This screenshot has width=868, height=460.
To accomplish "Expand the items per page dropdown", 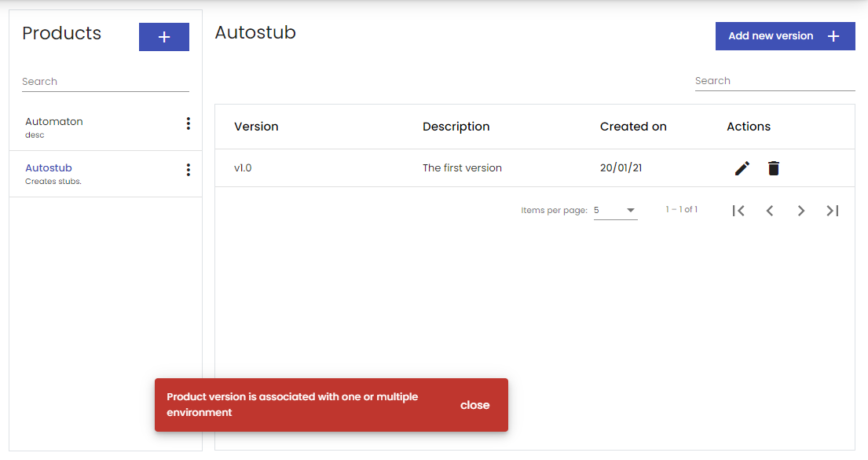I will [x=616, y=211].
